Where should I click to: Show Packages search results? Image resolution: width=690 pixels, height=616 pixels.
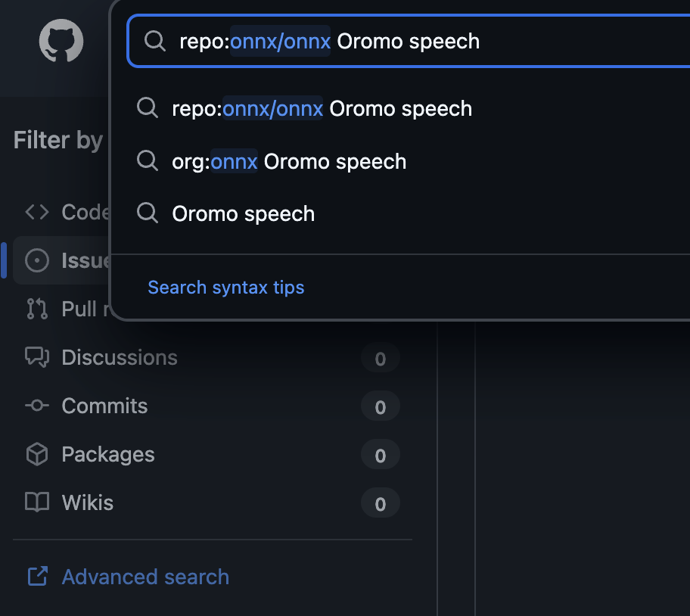pos(108,454)
